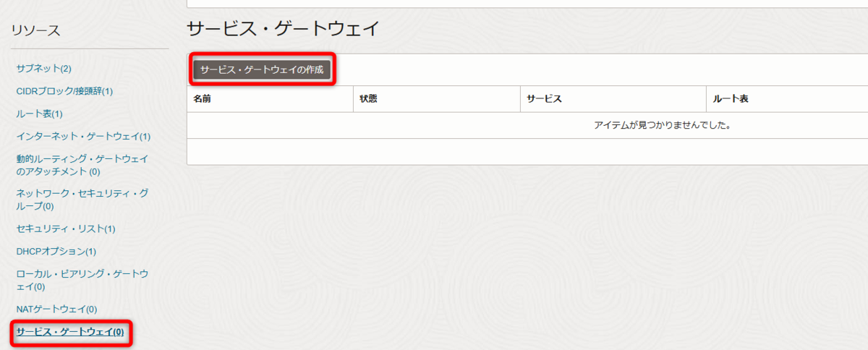The height and width of the screenshot is (350, 868).
Task: Open NATゲートウェイ(0) link
Action: [56, 309]
